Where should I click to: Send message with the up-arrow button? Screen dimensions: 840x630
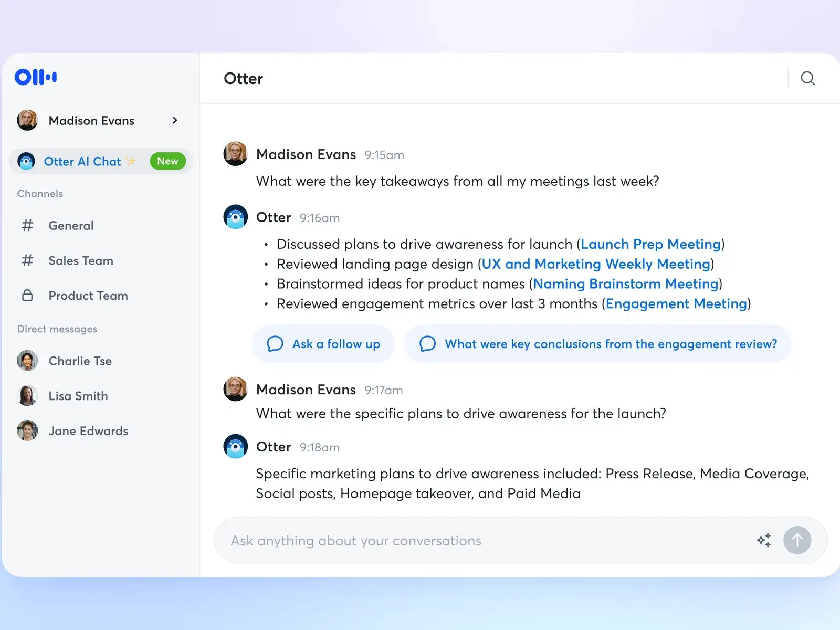(797, 540)
